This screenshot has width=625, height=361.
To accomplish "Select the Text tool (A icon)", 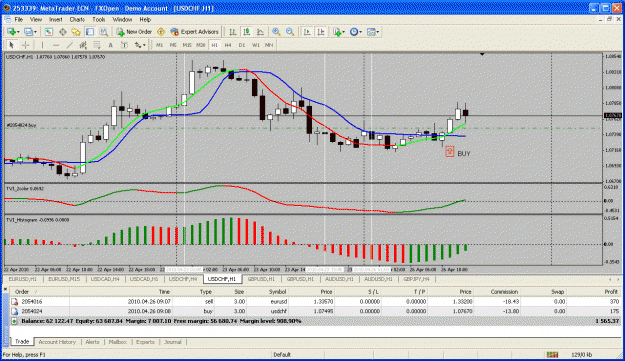I will [x=110, y=45].
